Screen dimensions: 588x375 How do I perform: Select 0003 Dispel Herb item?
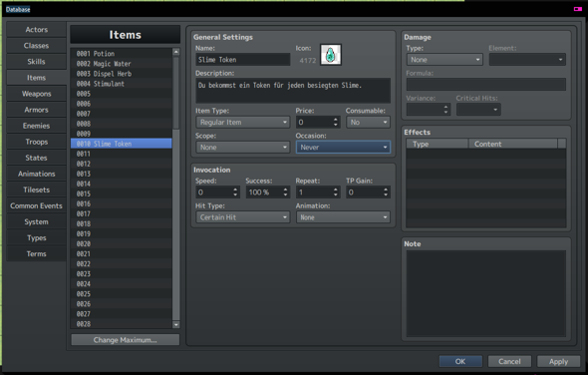(122, 74)
